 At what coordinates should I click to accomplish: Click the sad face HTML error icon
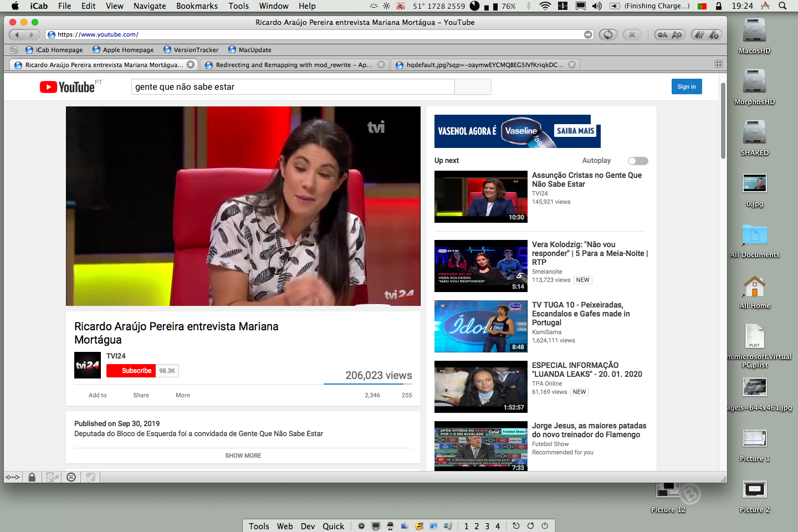click(x=71, y=477)
